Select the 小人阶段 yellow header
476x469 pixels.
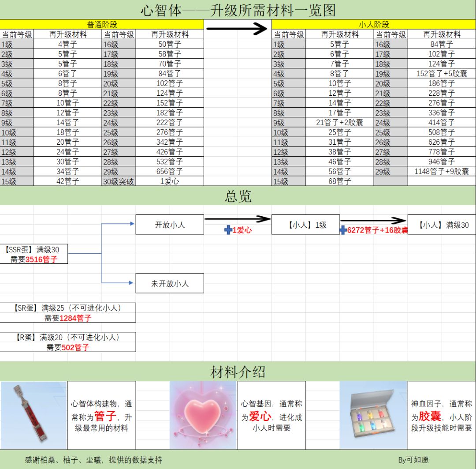[374, 24]
